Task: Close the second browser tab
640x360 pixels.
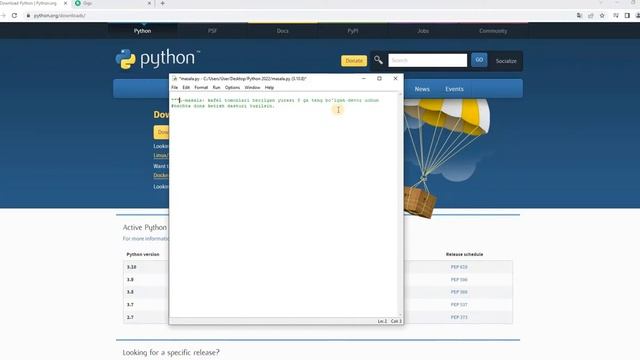Action: click(x=149, y=3)
